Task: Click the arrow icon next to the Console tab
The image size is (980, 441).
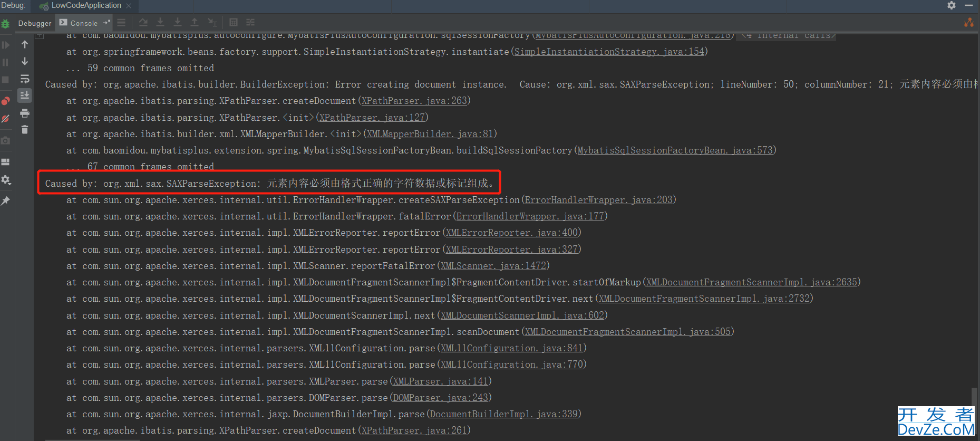Action: 106,22
